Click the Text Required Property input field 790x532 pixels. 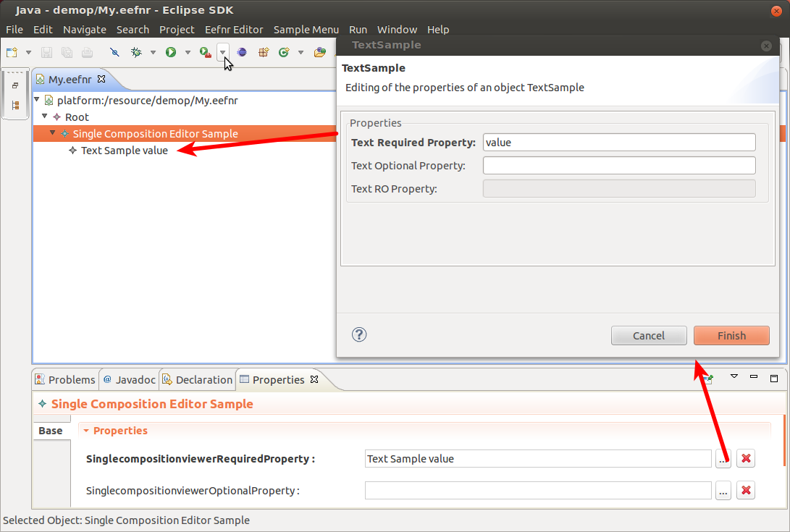(x=619, y=142)
